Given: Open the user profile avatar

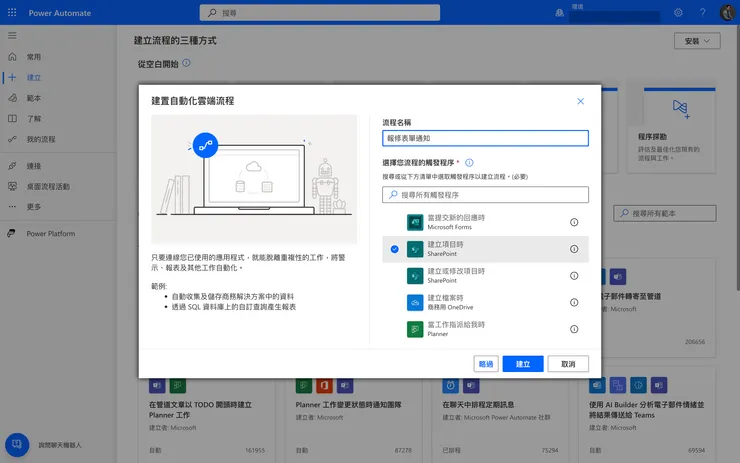Looking at the screenshot, I should [x=727, y=12].
